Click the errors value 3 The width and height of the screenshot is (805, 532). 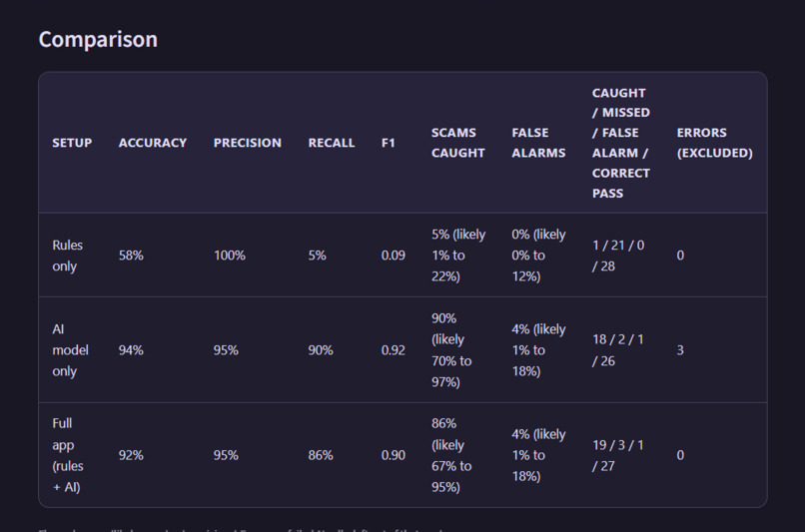(680, 350)
